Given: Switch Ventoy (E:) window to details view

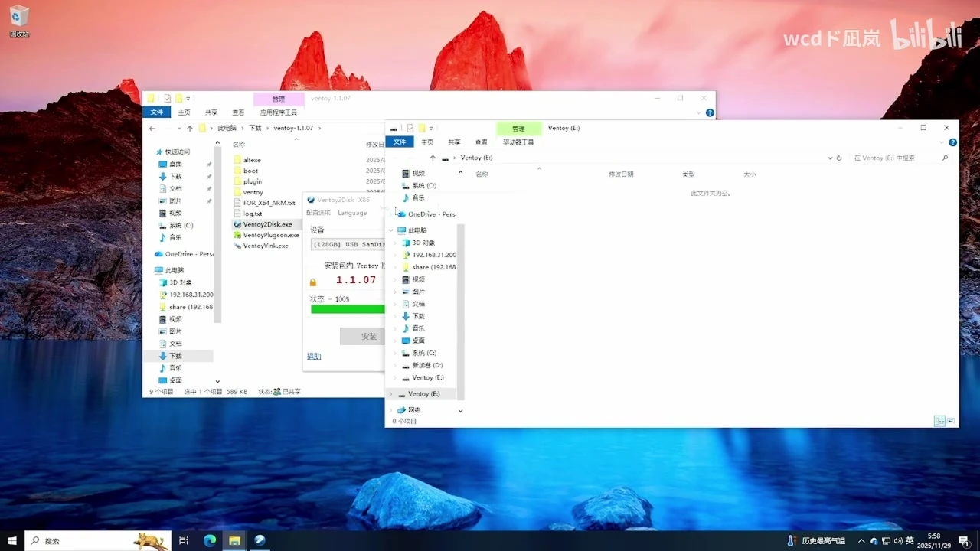Looking at the screenshot, I should coord(939,421).
